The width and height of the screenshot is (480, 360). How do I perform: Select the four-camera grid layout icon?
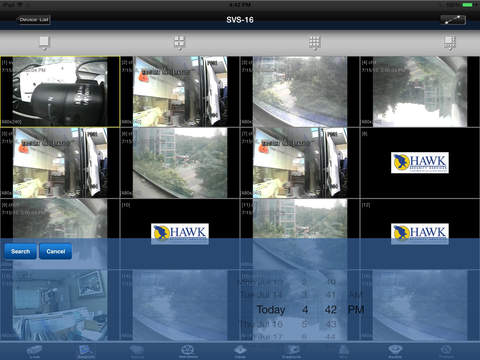[179, 43]
